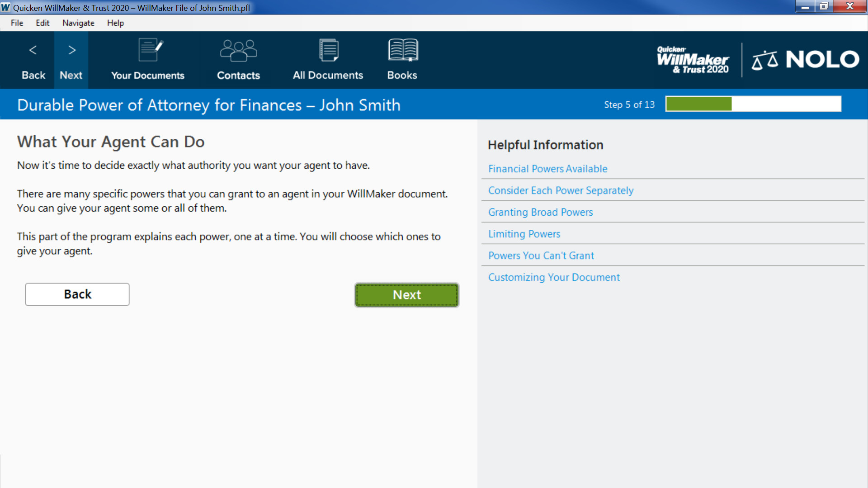This screenshot has height=488, width=868.
Task: Click the Quicken WillMaker & Trust 2020 logo
Action: (693, 60)
